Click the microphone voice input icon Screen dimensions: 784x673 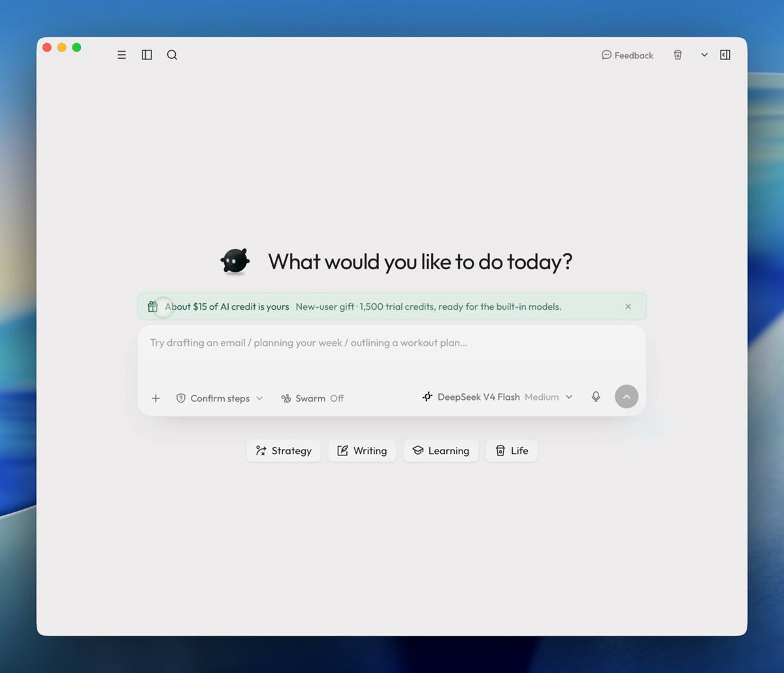point(596,397)
